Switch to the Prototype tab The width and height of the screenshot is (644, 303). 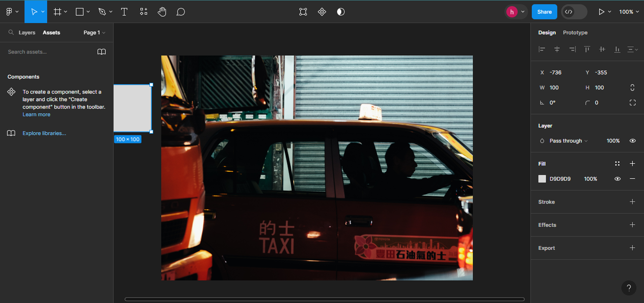(x=575, y=33)
